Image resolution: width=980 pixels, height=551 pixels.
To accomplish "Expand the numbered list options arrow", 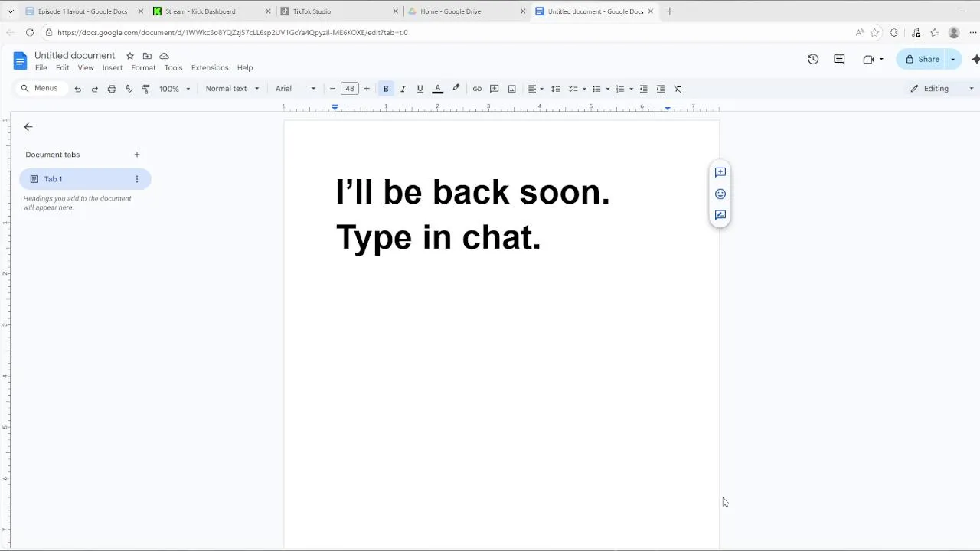I will [x=631, y=89].
